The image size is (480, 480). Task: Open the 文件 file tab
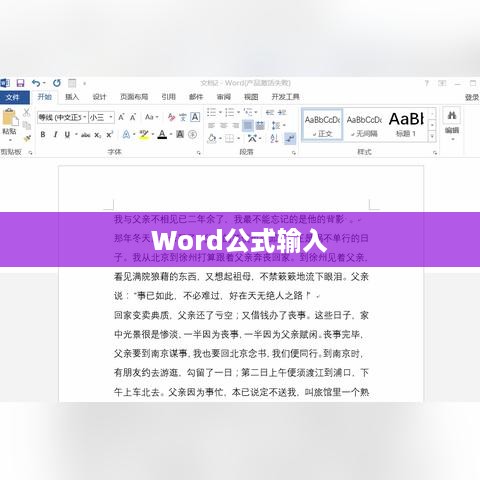pyautogui.click(x=13, y=97)
